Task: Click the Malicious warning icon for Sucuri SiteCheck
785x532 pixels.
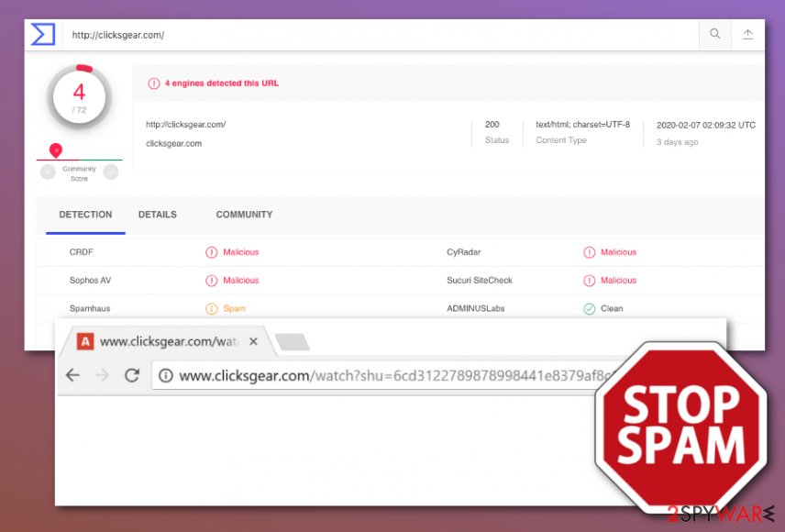Action: click(x=590, y=281)
